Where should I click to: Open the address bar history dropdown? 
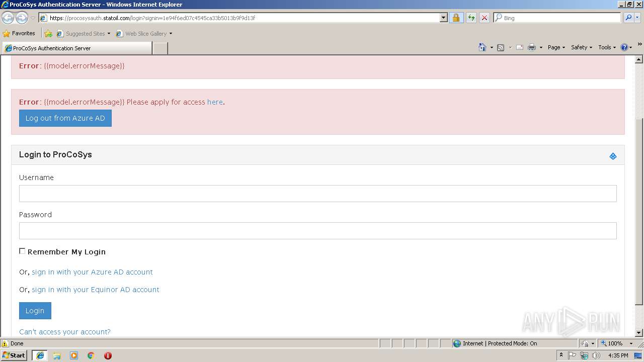click(x=443, y=18)
